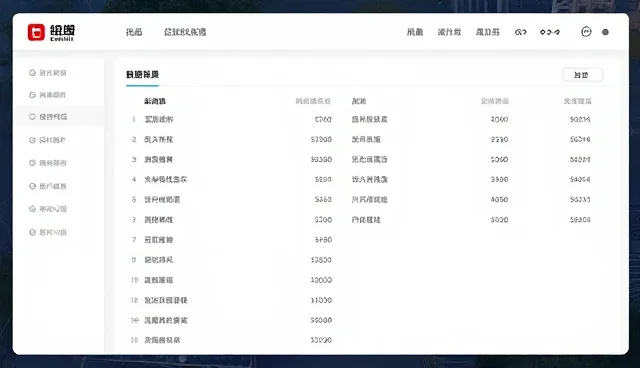The width and height of the screenshot is (640, 368).
Task: Select the fifth sidebar item's icon
Action: point(33,163)
